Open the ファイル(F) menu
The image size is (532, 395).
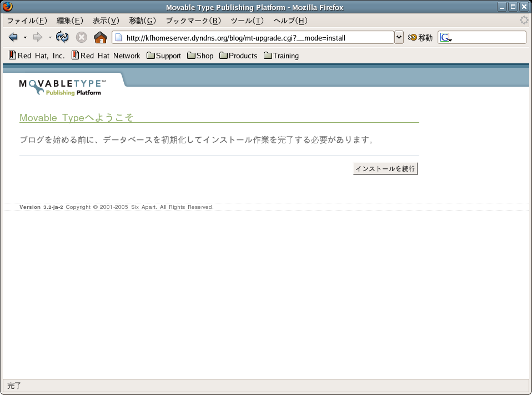[x=27, y=21]
